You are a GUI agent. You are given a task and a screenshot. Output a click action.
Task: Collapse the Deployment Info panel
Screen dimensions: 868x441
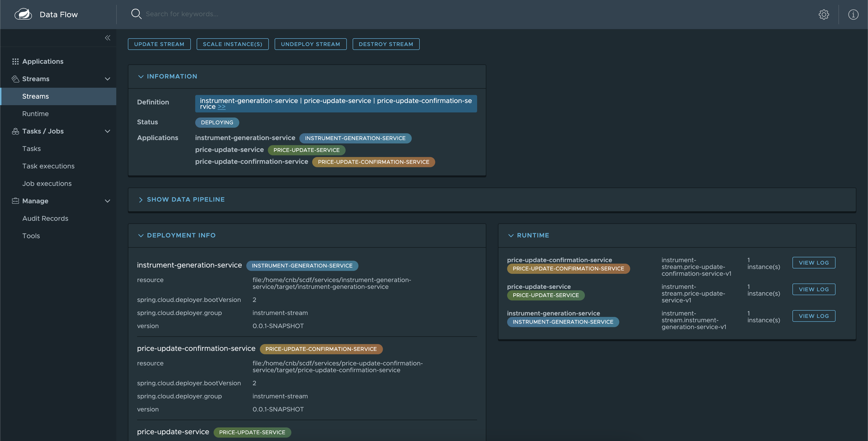tap(141, 235)
